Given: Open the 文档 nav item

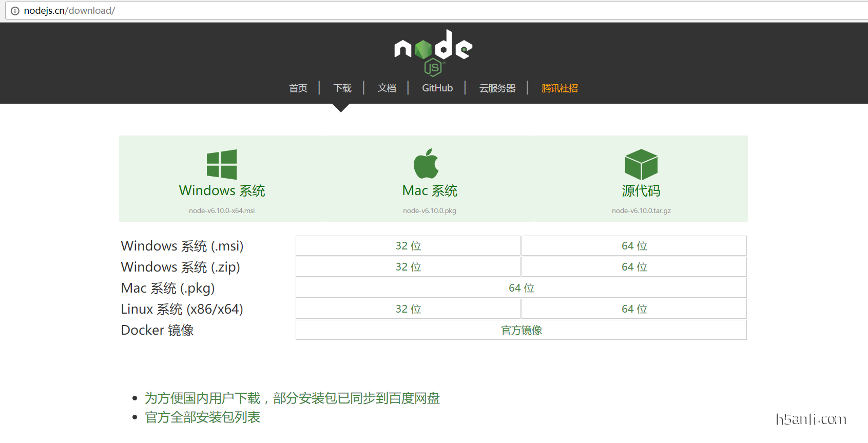Looking at the screenshot, I should tap(387, 88).
